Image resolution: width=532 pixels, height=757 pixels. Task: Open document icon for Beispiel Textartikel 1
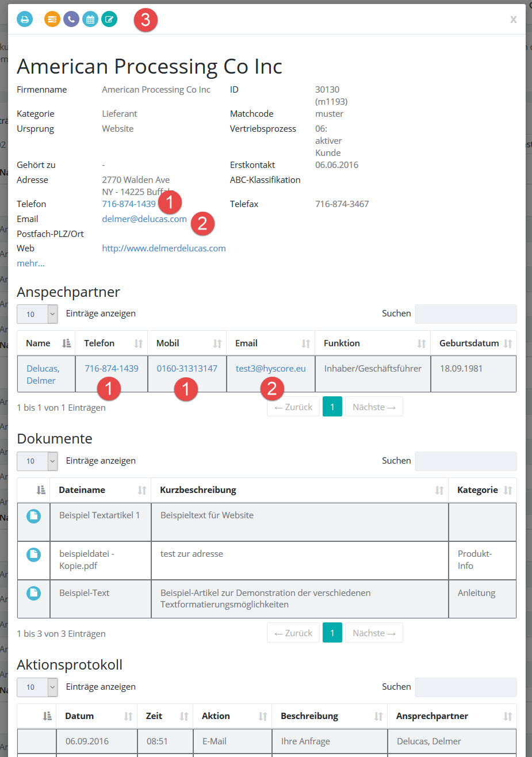click(34, 516)
